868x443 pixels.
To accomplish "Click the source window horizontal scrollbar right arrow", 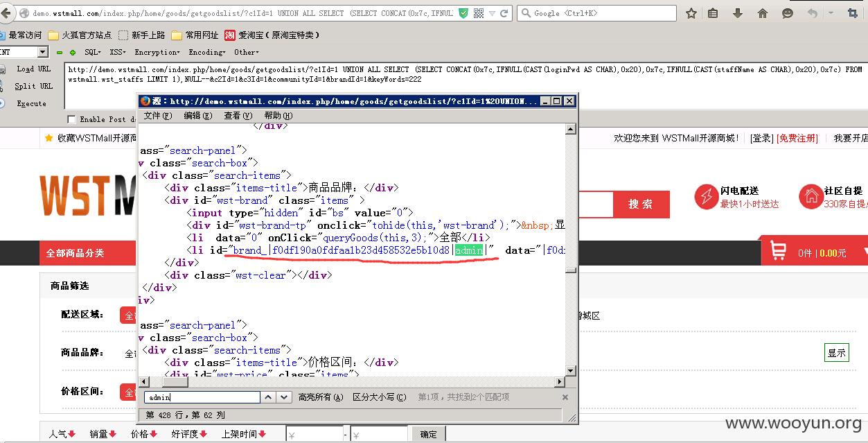I will [x=560, y=382].
